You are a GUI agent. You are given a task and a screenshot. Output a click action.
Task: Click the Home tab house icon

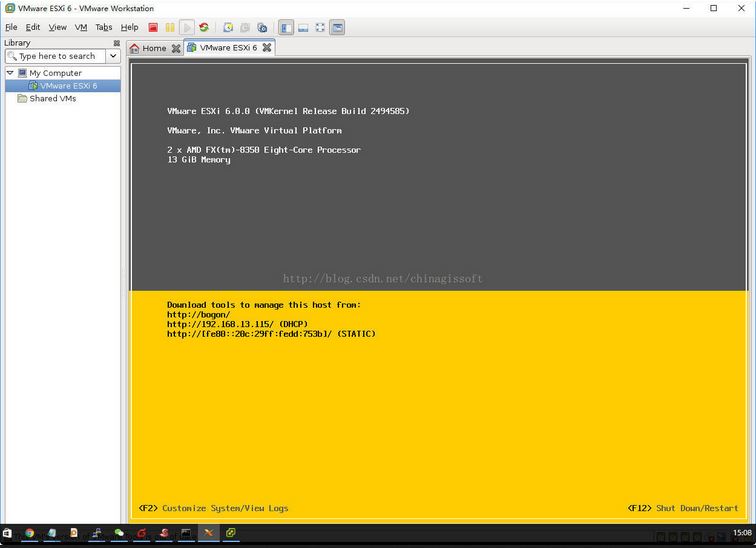pos(135,48)
